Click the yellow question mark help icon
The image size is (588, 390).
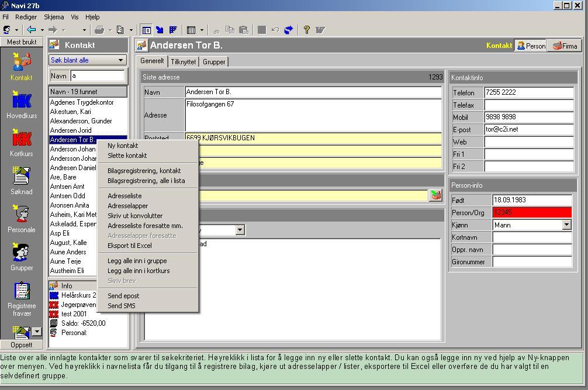[x=307, y=30]
